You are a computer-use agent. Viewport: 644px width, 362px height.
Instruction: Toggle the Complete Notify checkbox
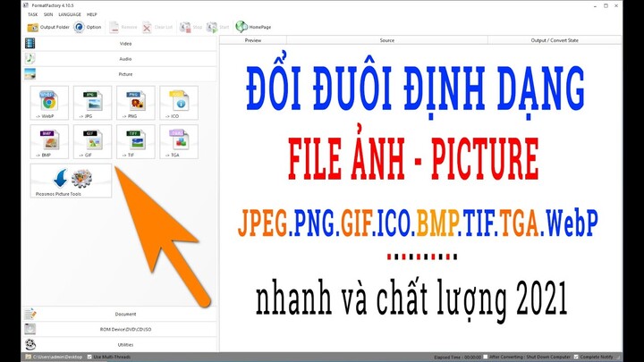pos(576,357)
